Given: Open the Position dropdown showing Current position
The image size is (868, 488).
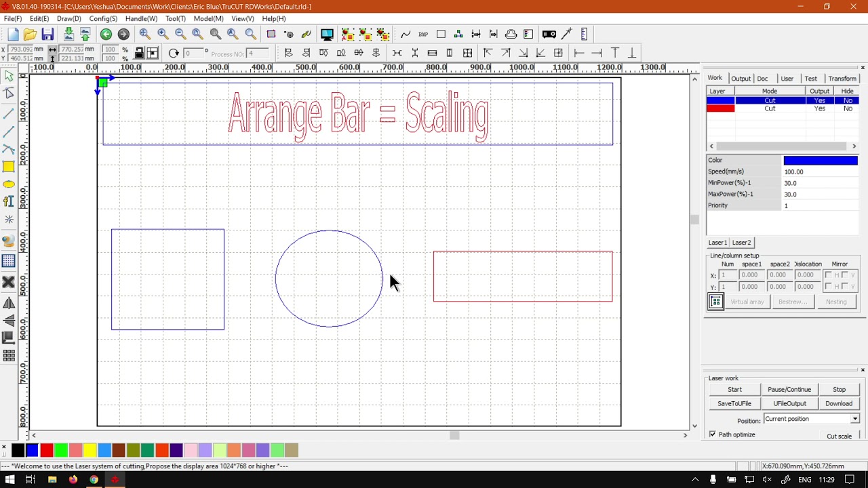Looking at the screenshot, I should (x=811, y=419).
